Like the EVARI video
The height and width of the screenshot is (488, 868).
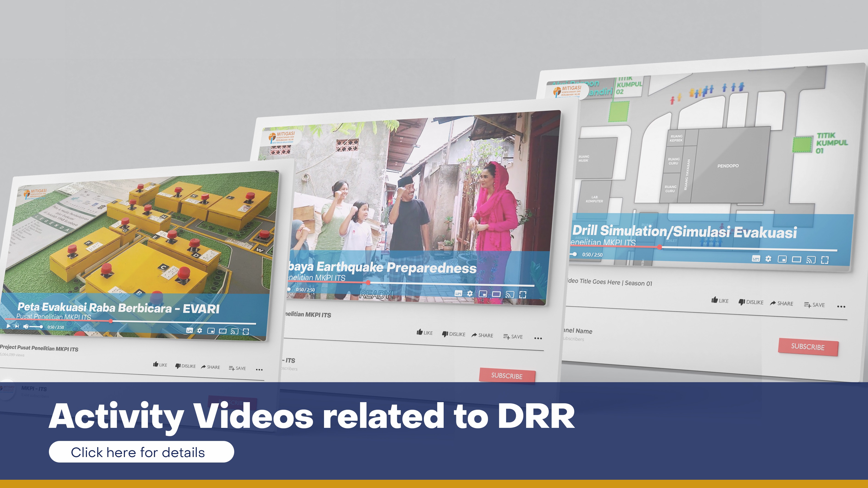click(160, 365)
